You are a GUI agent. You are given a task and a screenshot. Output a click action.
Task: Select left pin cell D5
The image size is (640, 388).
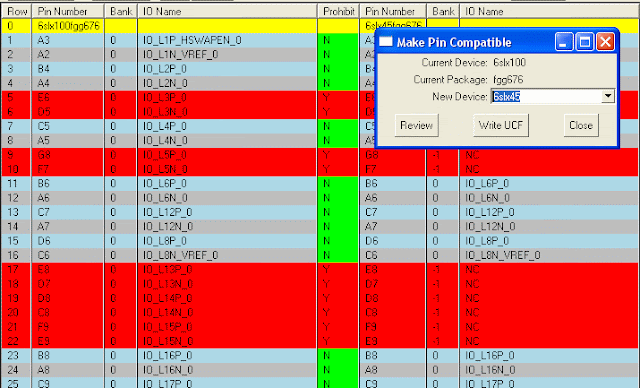click(x=68, y=112)
